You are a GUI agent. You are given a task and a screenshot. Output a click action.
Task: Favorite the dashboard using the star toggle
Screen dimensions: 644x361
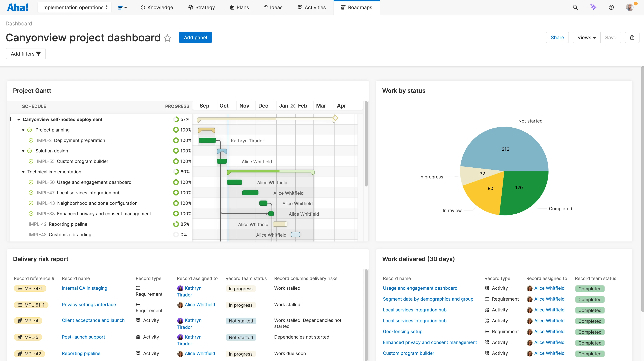(167, 38)
